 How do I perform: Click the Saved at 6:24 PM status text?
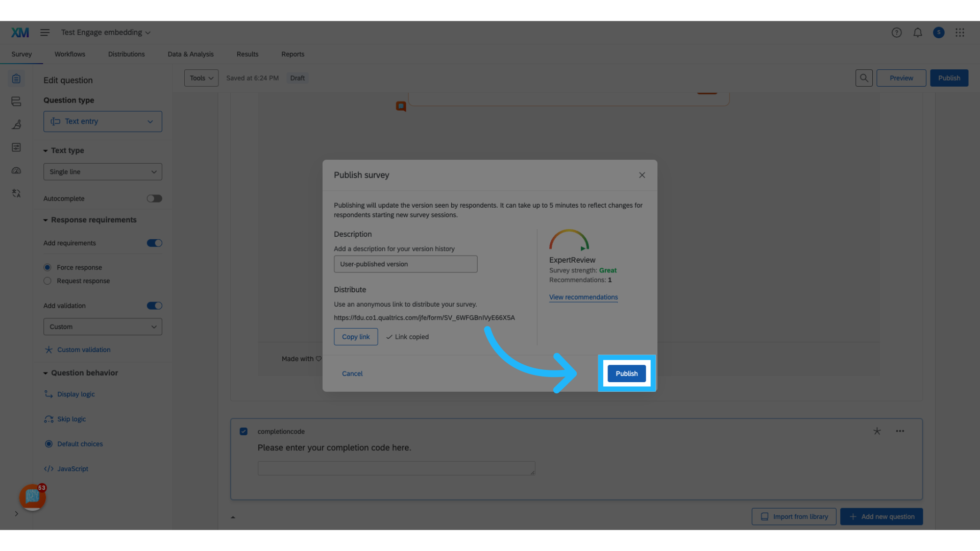(x=253, y=78)
